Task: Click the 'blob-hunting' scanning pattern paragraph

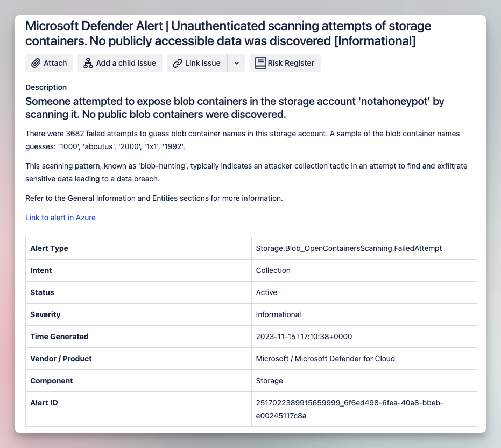Action: coord(246,172)
